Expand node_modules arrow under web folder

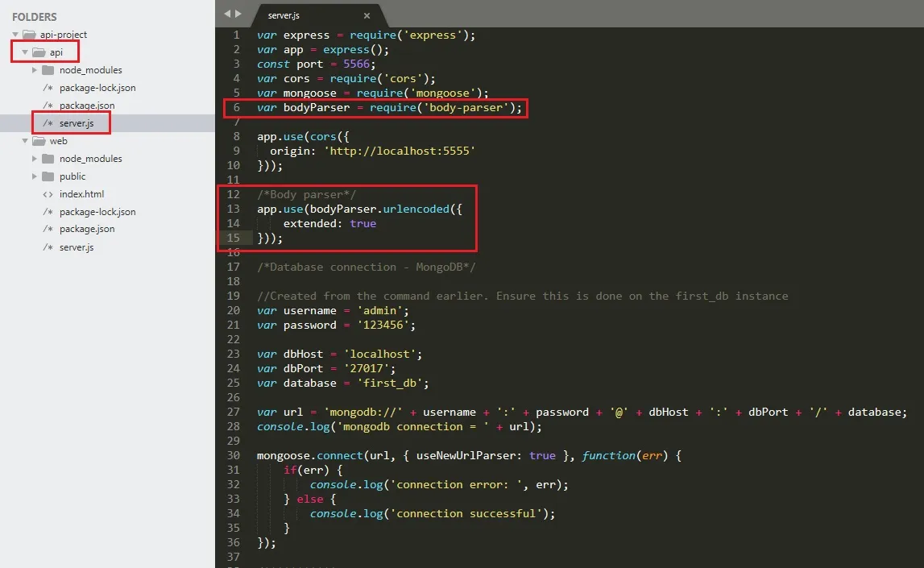(x=34, y=159)
